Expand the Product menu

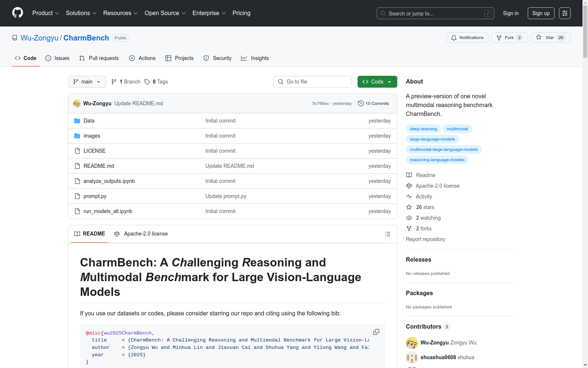pyautogui.click(x=46, y=13)
